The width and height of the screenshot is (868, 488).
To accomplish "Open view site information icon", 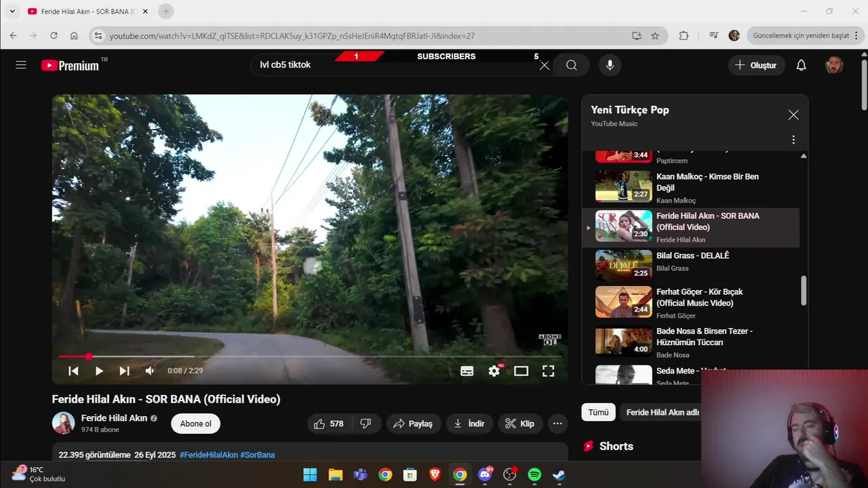I will click(x=98, y=36).
